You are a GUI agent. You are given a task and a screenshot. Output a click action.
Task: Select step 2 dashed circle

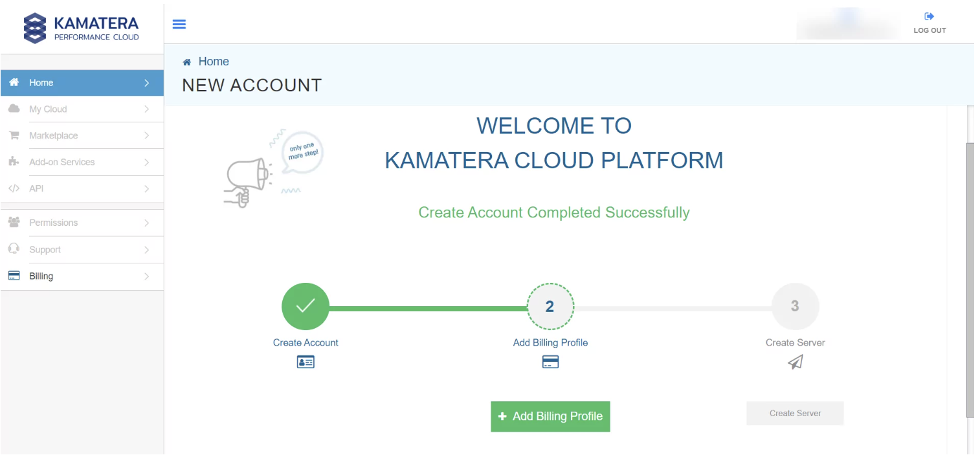point(550,306)
